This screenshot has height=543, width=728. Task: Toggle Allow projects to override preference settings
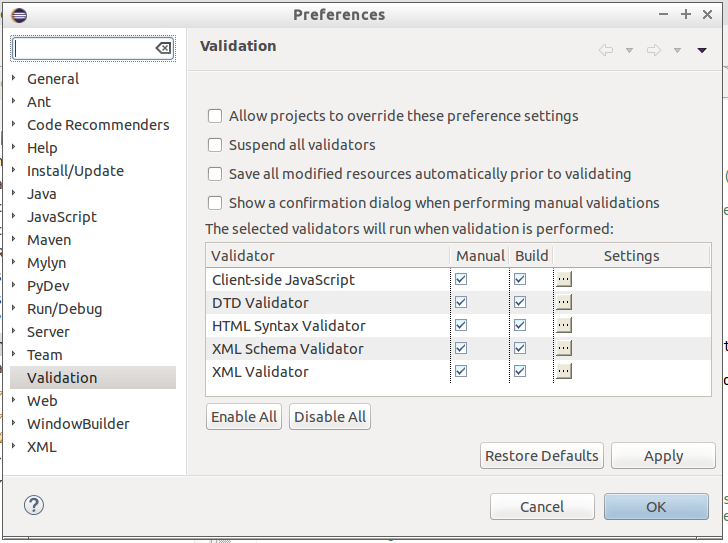click(x=215, y=116)
